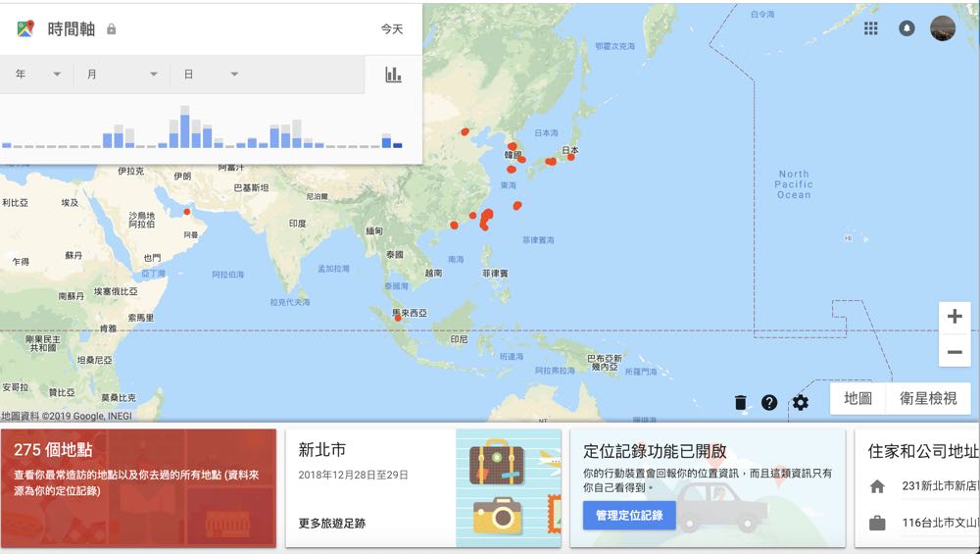
Task: Open the help question mark icon
Action: coord(769,402)
